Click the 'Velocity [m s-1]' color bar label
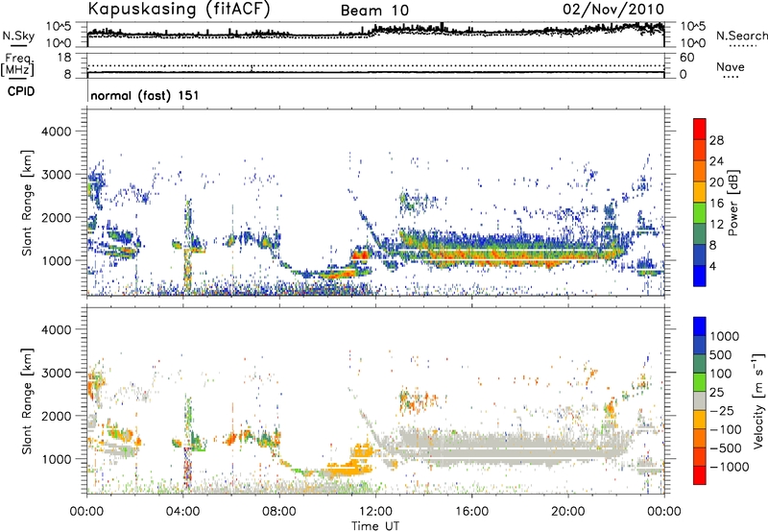The height and width of the screenshot is (532, 768). (x=758, y=400)
